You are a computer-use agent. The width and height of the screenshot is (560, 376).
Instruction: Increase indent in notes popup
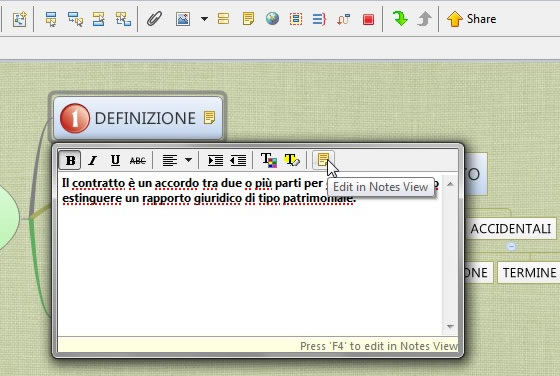215,160
